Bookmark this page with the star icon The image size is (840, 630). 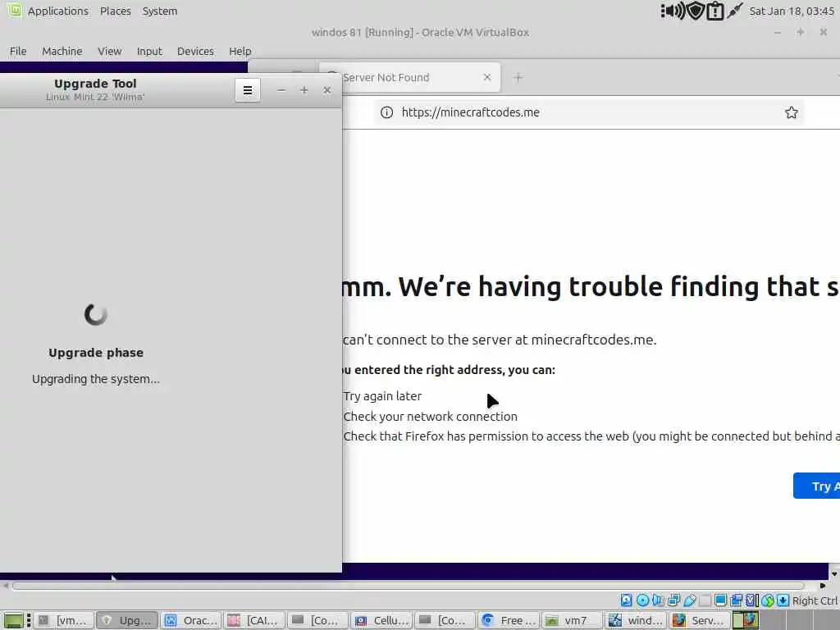792,112
